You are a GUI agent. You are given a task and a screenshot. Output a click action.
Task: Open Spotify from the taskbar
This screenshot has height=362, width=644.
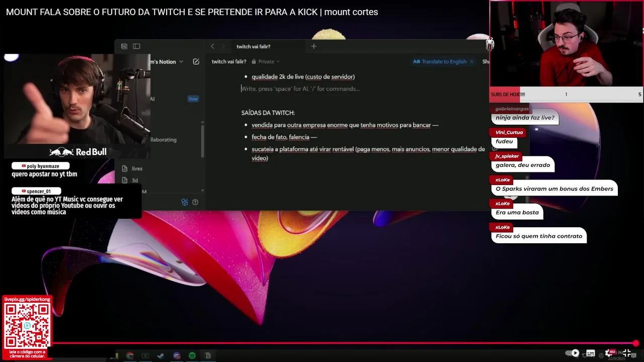point(192,355)
